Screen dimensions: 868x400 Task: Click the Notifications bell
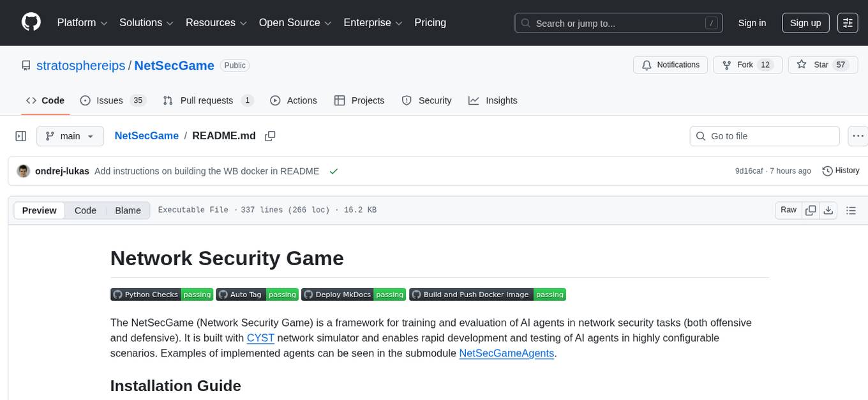coord(647,65)
